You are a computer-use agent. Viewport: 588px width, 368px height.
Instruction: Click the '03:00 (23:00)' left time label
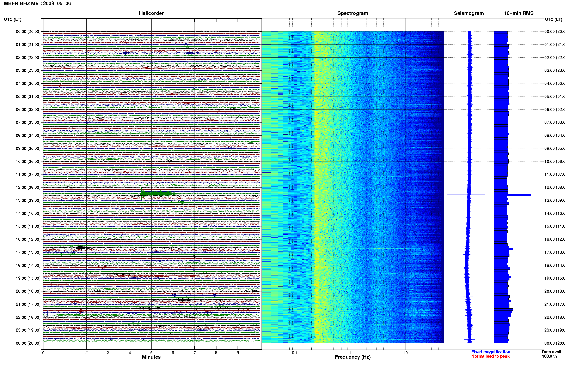point(28,71)
